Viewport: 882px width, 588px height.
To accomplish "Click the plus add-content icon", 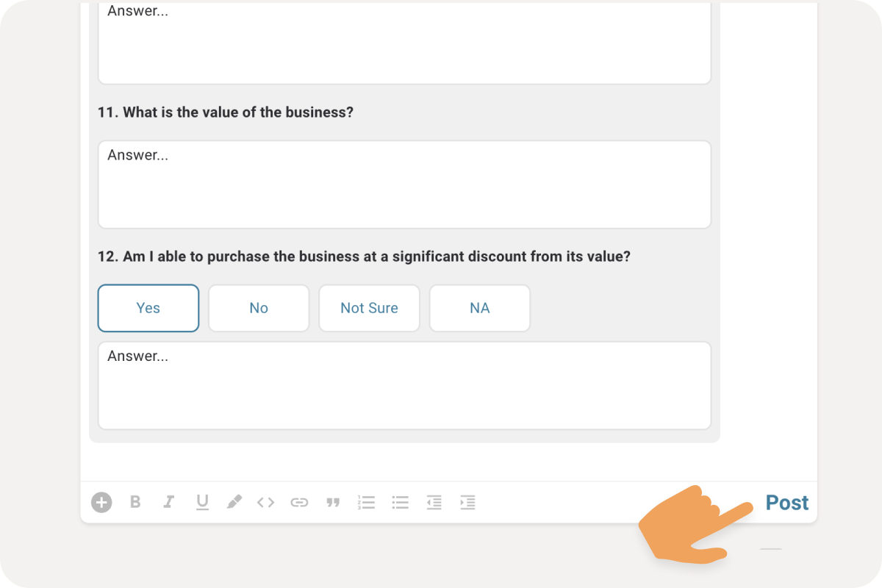I will point(101,503).
